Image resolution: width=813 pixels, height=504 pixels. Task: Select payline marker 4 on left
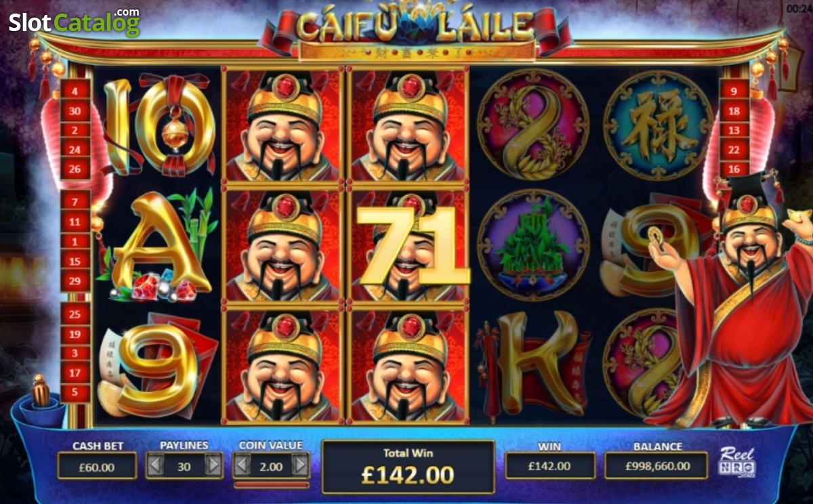click(x=75, y=90)
